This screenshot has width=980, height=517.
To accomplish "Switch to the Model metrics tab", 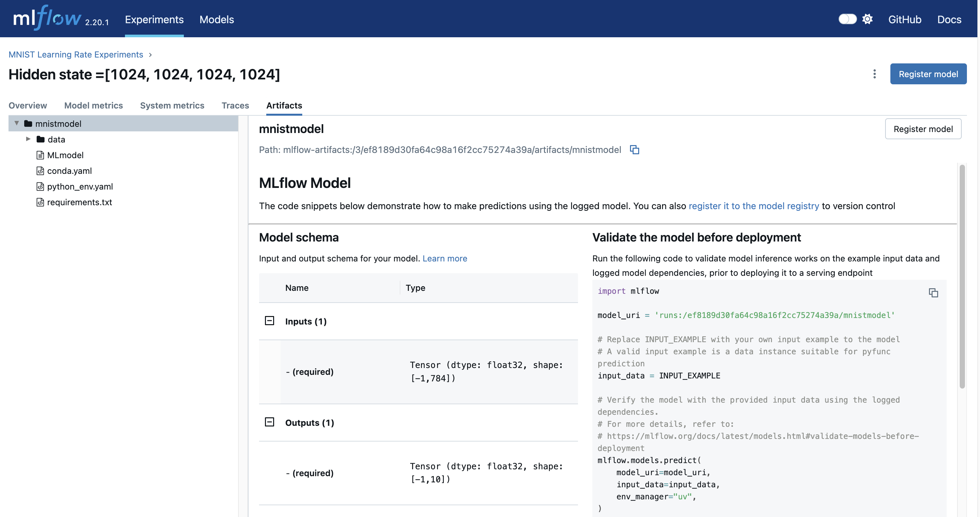I will [x=93, y=106].
